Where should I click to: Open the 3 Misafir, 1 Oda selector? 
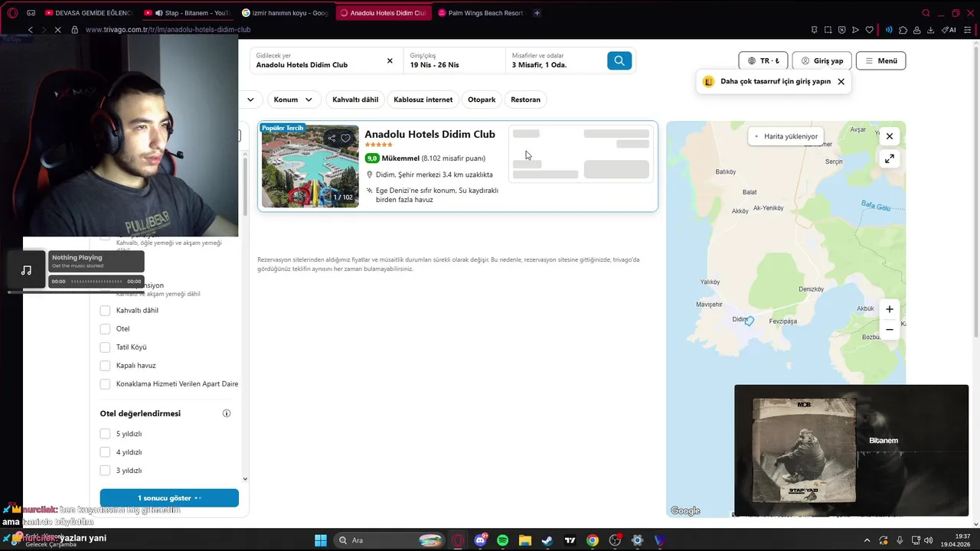pyautogui.click(x=554, y=60)
